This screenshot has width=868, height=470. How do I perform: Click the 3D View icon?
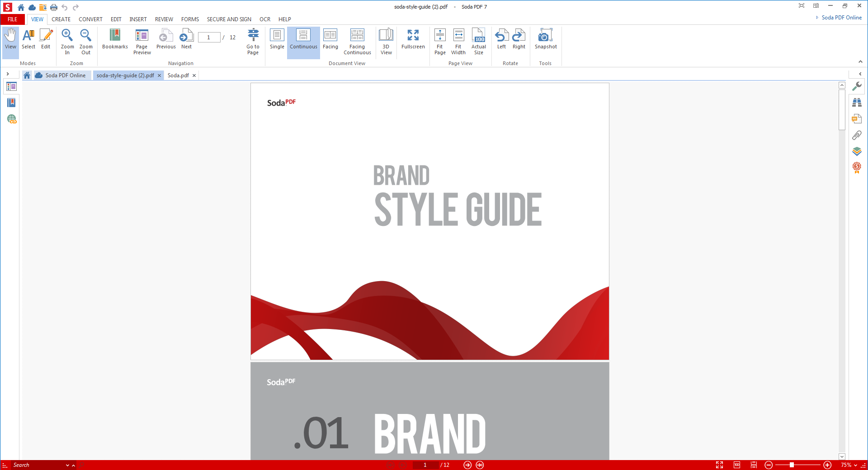(x=386, y=41)
